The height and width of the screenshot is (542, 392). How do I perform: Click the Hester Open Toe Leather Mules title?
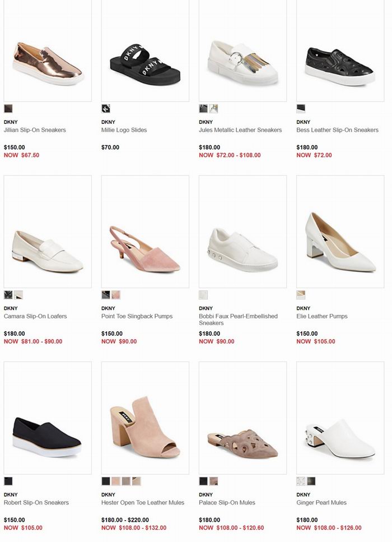pyautogui.click(x=143, y=503)
